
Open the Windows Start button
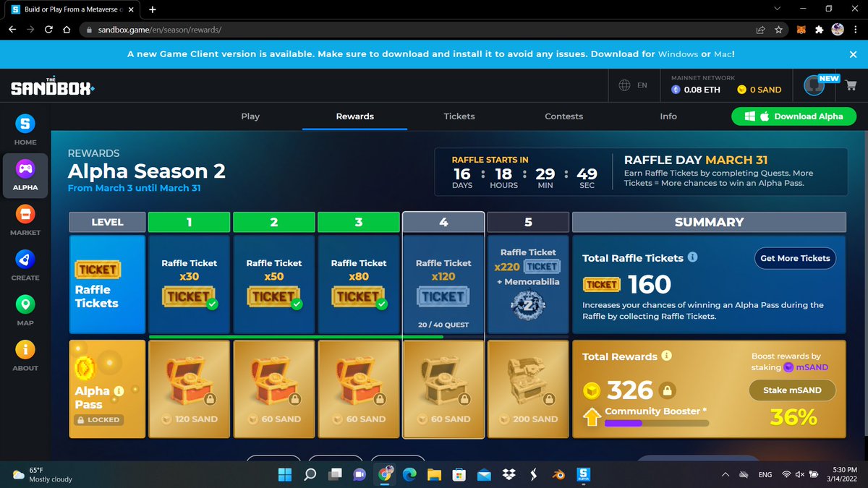coord(284,474)
